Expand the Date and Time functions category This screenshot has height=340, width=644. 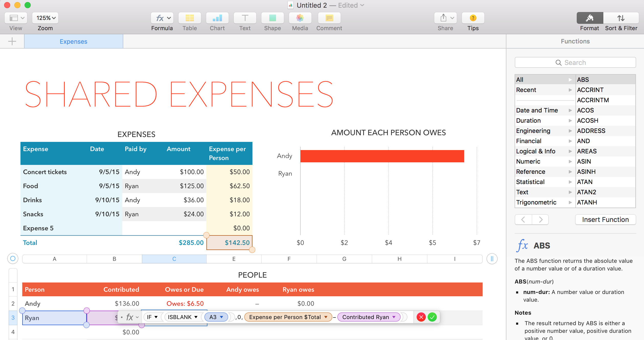tap(570, 110)
